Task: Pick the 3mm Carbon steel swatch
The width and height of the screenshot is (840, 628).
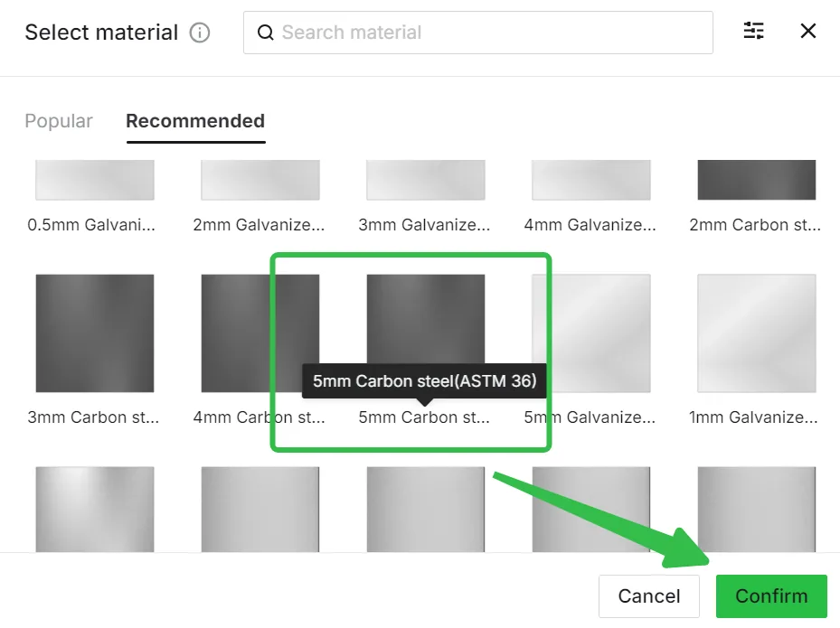Action: 95,333
